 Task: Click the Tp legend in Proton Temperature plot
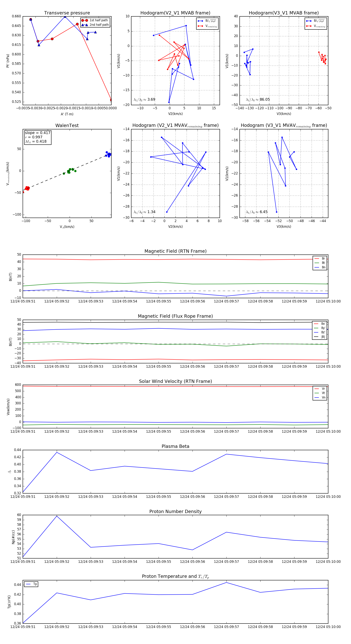coord(31,584)
